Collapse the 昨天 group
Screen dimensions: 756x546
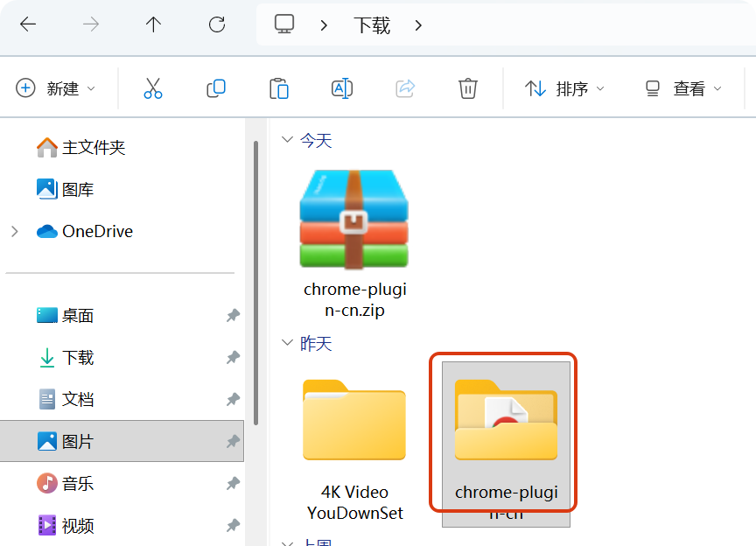(288, 343)
